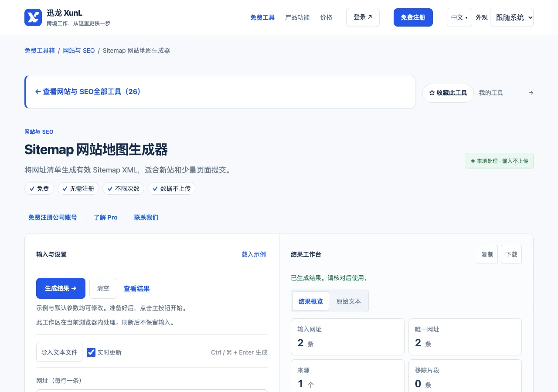Click the 已生成结果 status message
This screenshot has height=392, width=558.
[x=330, y=278]
